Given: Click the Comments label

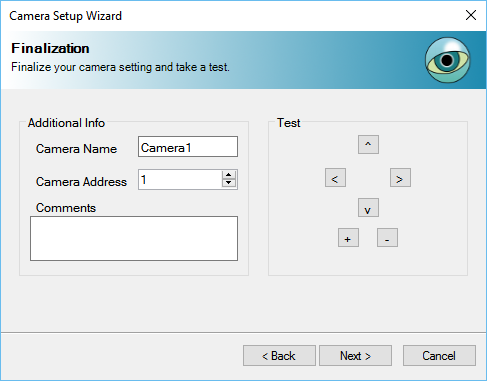Looking at the screenshot, I should tap(66, 208).
